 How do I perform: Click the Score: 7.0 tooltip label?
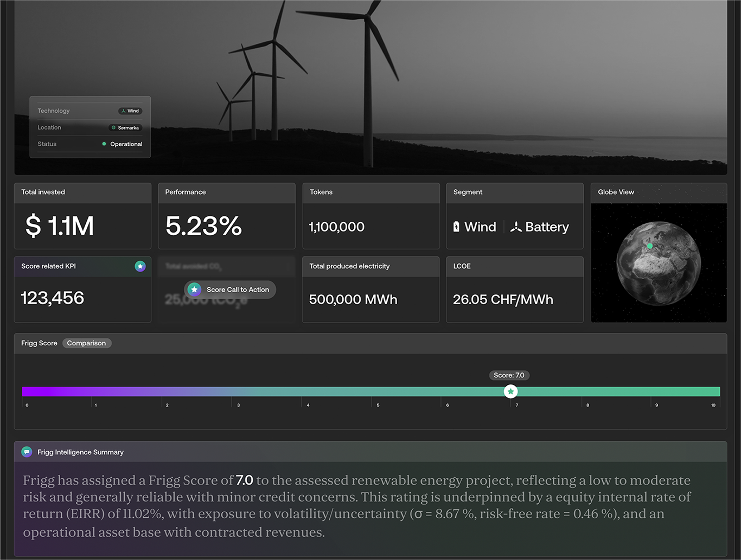(509, 375)
